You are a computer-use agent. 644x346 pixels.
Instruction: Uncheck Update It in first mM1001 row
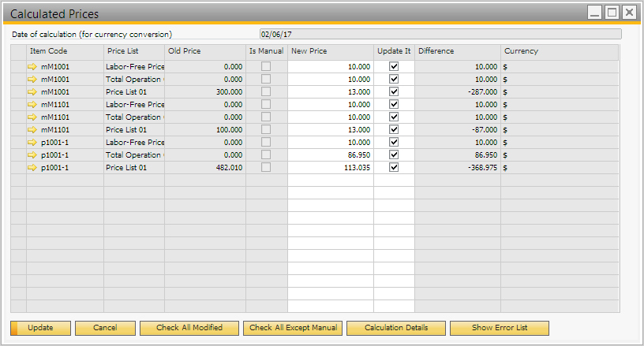coord(394,67)
